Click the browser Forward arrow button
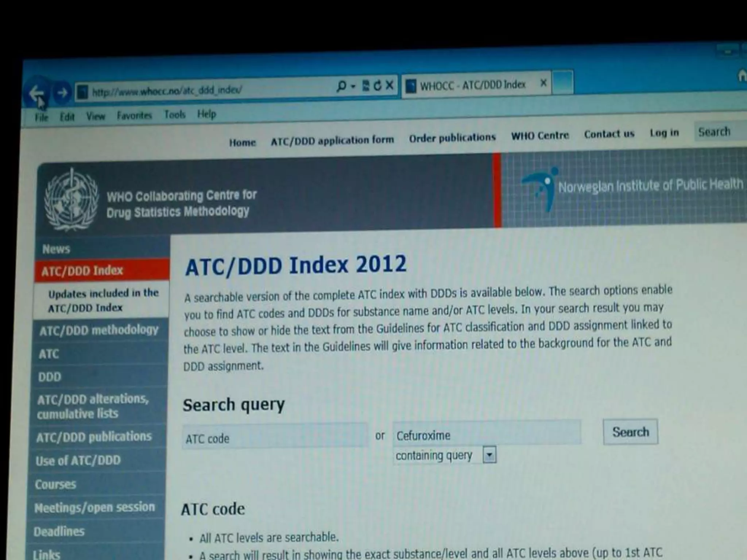The width and height of the screenshot is (747, 560). 62,92
